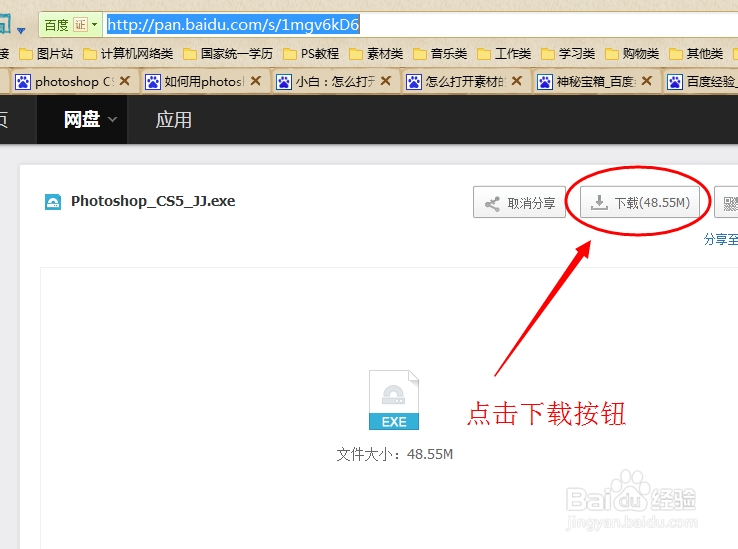Click the QR code icon button
Image resolution: width=738 pixels, height=549 pixels.
(727, 202)
